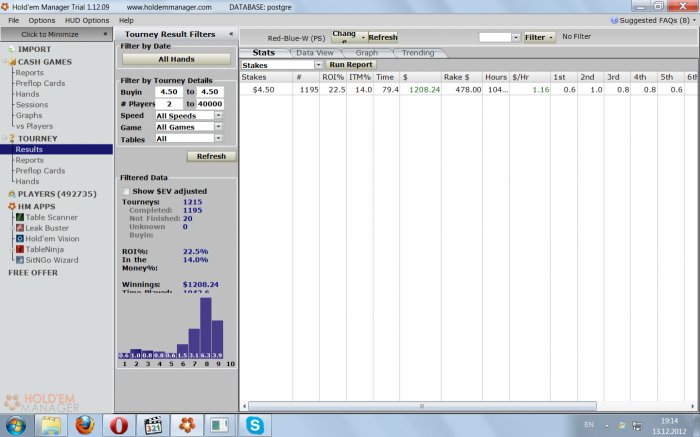Open Skype from the taskbar

tap(256, 425)
